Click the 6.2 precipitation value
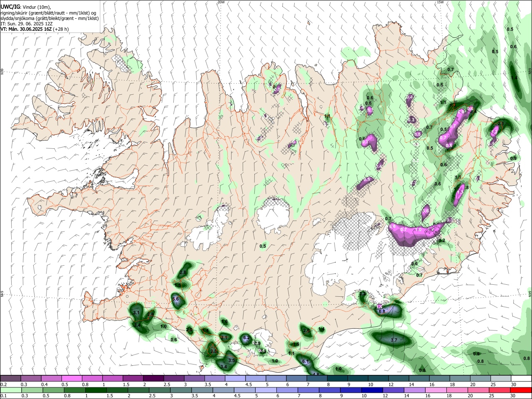This screenshot has width=532, height=399. coord(246,338)
